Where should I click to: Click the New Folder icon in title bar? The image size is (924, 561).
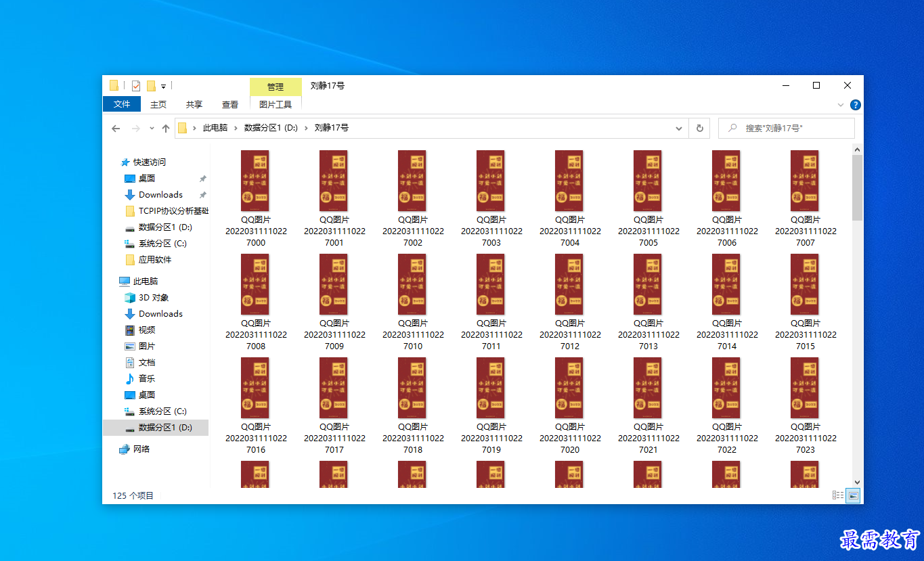(151, 86)
